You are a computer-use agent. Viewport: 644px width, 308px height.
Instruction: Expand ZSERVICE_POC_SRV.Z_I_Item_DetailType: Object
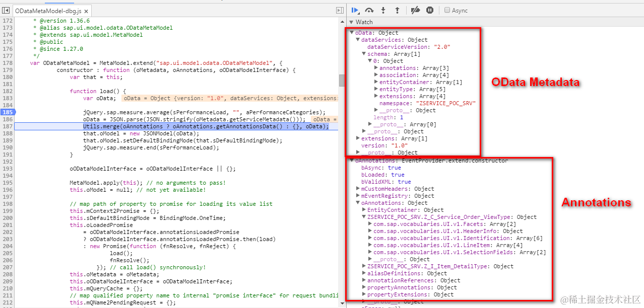(x=364, y=266)
